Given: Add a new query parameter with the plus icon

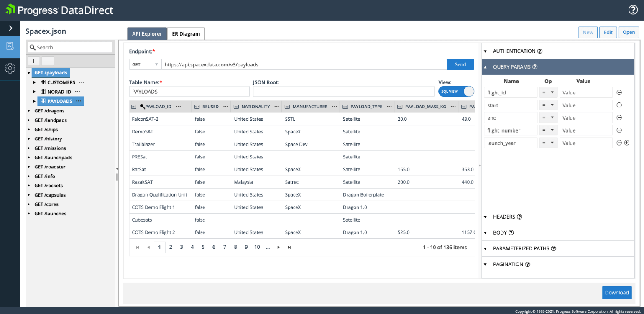Looking at the screenshot, I should (627, 143).
